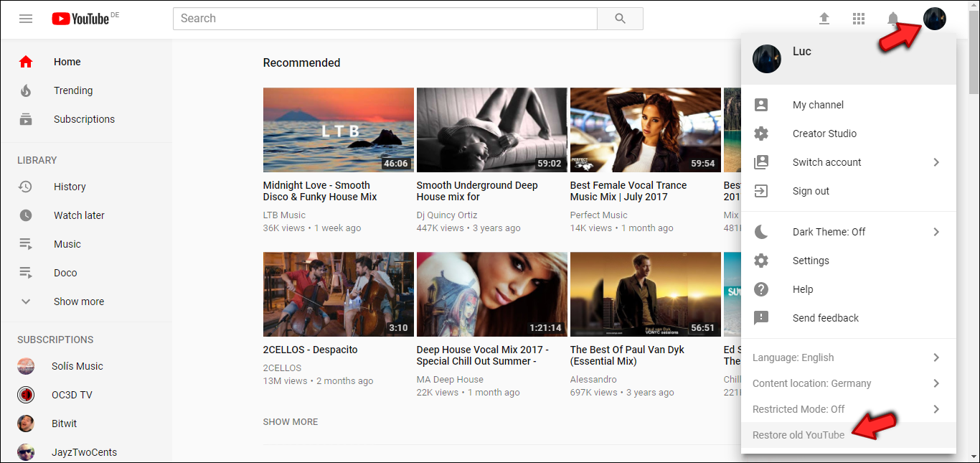Expand the Language: English chevron
Viewport: 980px width, 463px height.
tap(936, 357)
